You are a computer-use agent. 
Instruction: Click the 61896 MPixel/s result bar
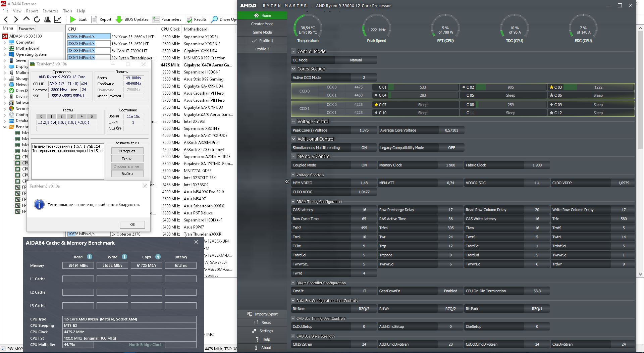89,37
